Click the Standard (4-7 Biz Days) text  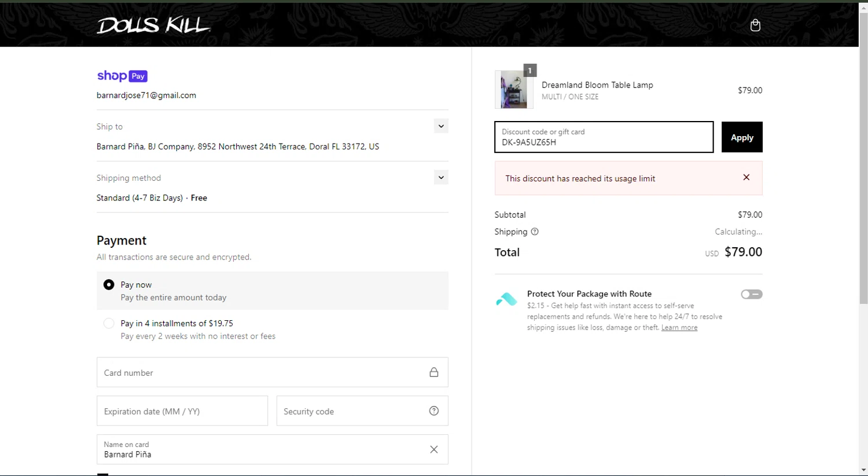point(139,198)
